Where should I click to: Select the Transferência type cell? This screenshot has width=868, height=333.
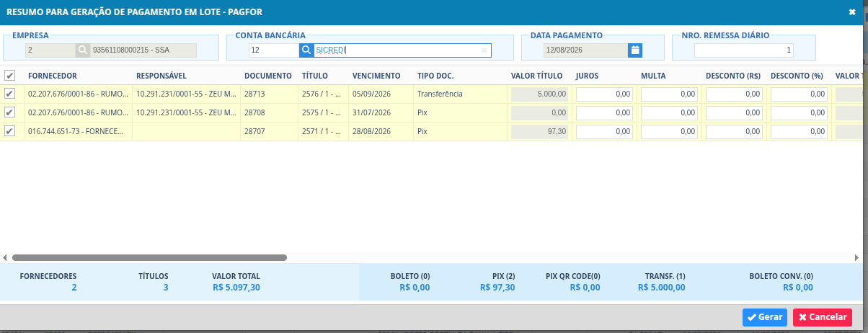coord(461,94)
